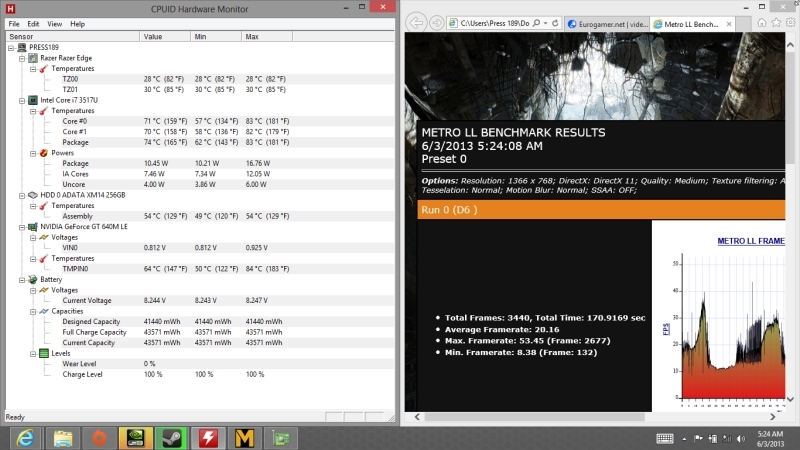The width and height of the screenshot is (800, 450).
Task: Open the browser Tools gear icon
Action: pos(790,23)
